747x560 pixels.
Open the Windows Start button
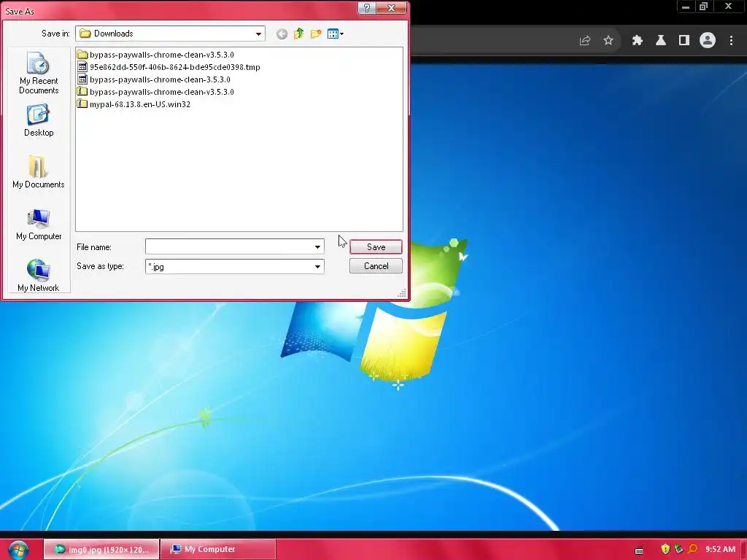(18, 550)
